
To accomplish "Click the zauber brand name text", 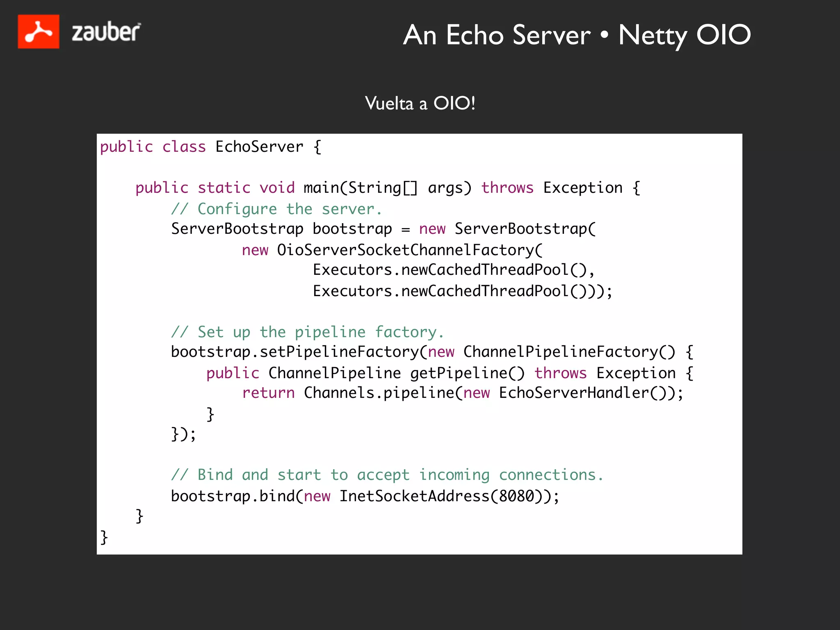I will (106, 32).
